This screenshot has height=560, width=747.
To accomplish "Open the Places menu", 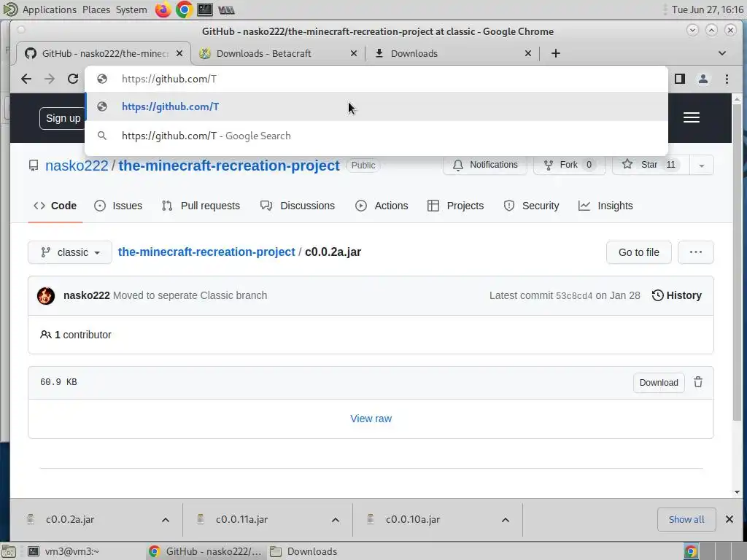I will click(x=96, y=9).
